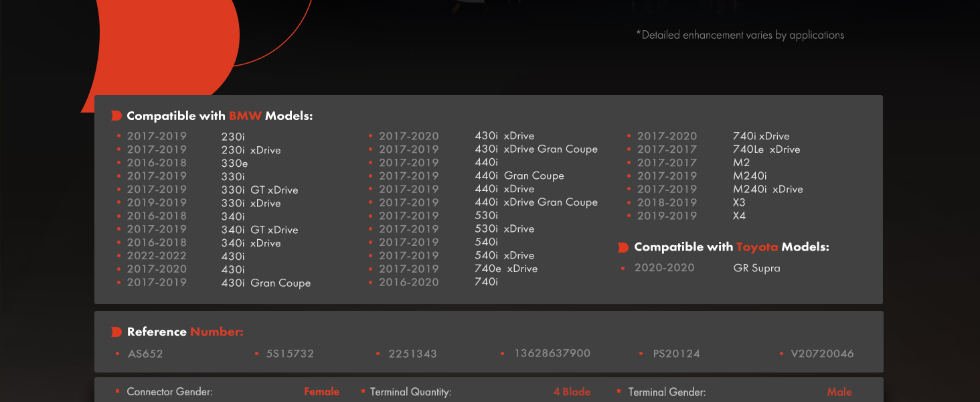980x402 pixels.
Task: Select the "M240i xDrive" model entry
Action: 768,190
